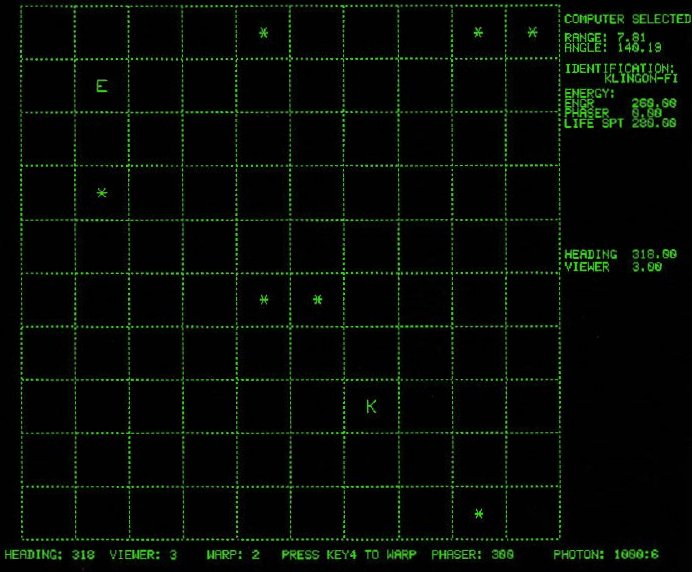Click the side panel "HEADING 318.00" readout
This screenshot has width=692, height=572.
click(621, 254)
